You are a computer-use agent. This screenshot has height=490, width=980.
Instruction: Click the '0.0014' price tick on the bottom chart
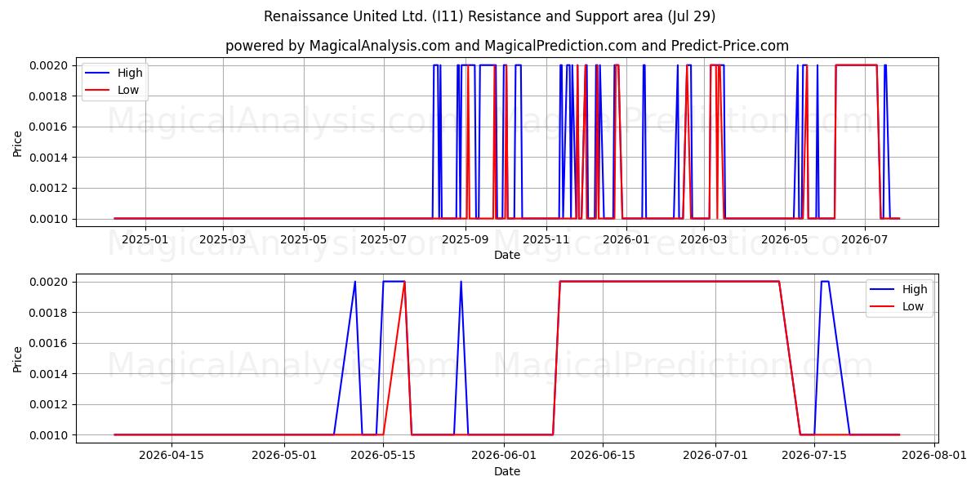point(51,374)
